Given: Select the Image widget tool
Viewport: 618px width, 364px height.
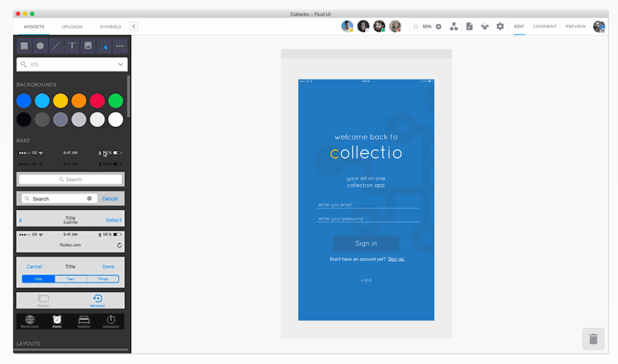Looking at the screenshot, I should [88, 45].
